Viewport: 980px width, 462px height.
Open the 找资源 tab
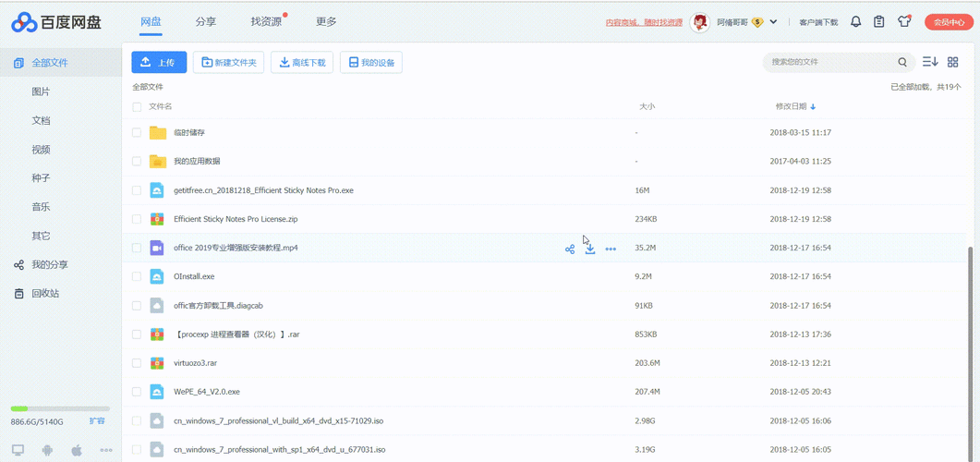pyautogui.click(x=266, y=22)
